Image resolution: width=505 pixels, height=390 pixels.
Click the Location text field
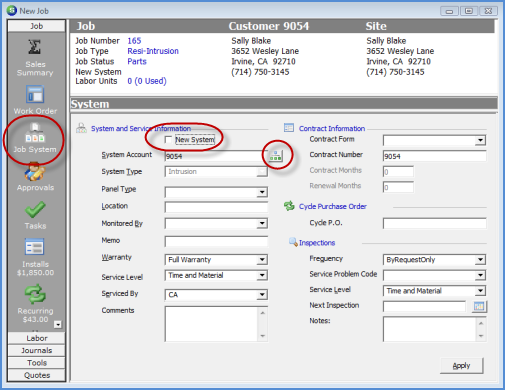(216, 207)
